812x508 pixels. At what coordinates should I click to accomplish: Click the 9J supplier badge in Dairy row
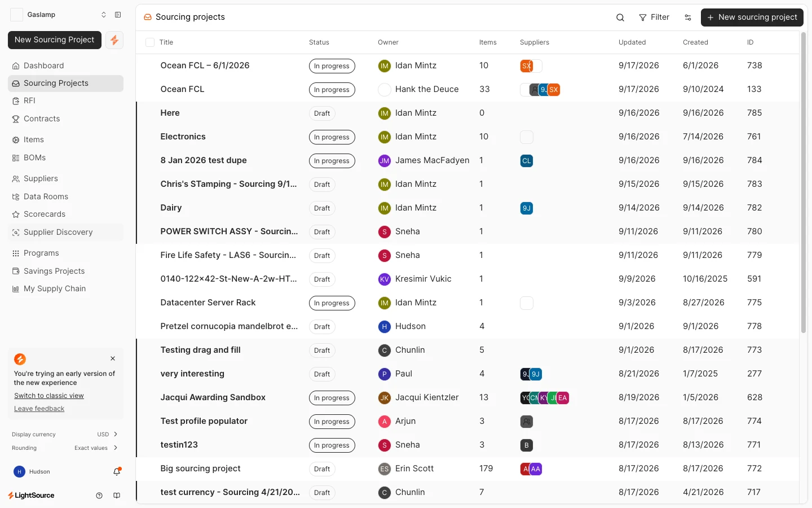(527, 208)
